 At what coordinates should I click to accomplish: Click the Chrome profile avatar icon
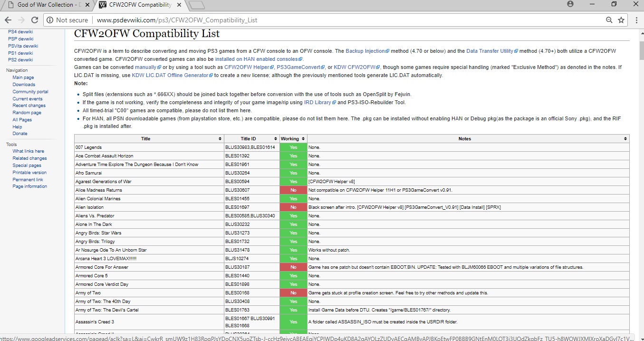[570, 4]
